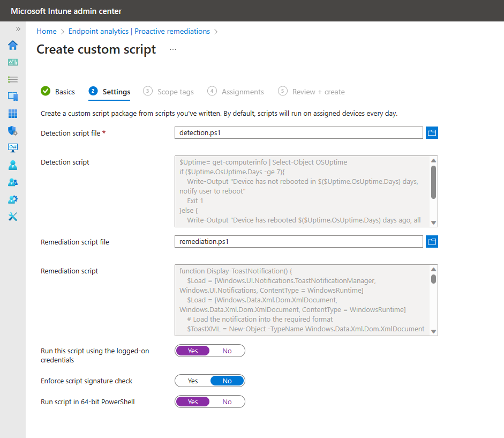The image size is (504, 438).
Task: Select the Endpoint security shield icon
Action: pos(12,131)
